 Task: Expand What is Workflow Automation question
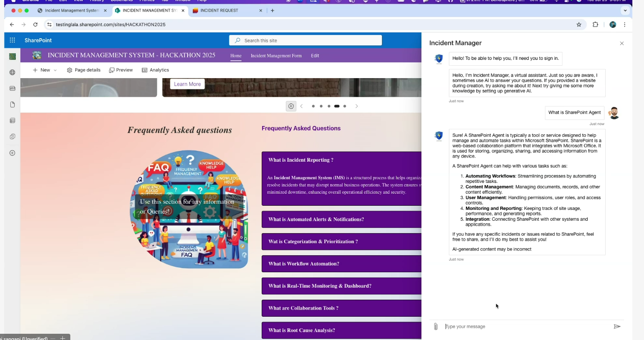342,264
